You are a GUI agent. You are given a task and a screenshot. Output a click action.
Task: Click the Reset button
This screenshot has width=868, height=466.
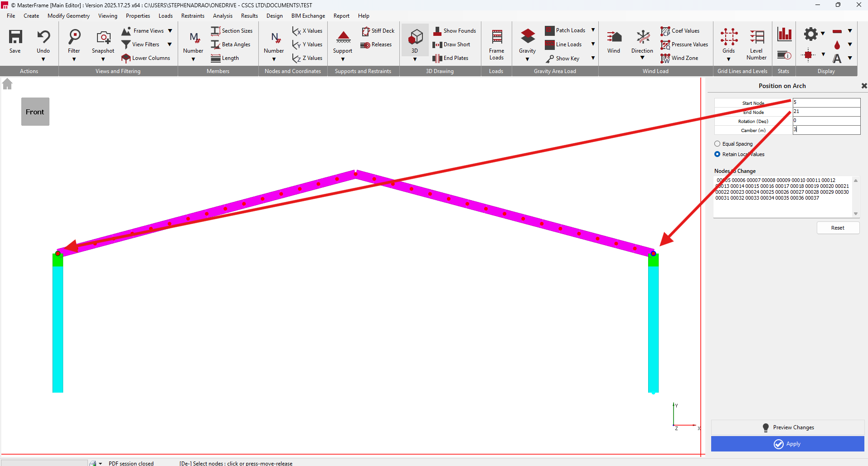coord(838,228)
